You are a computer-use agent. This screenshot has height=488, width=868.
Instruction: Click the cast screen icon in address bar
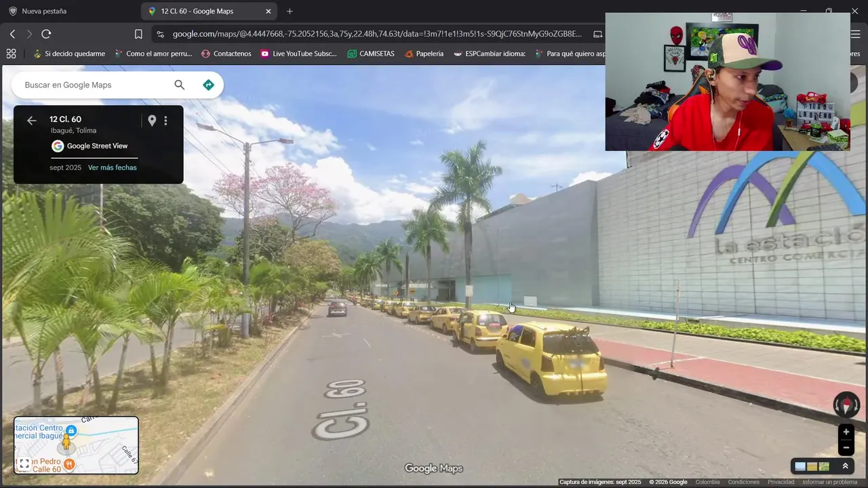(x=597, y=34)
